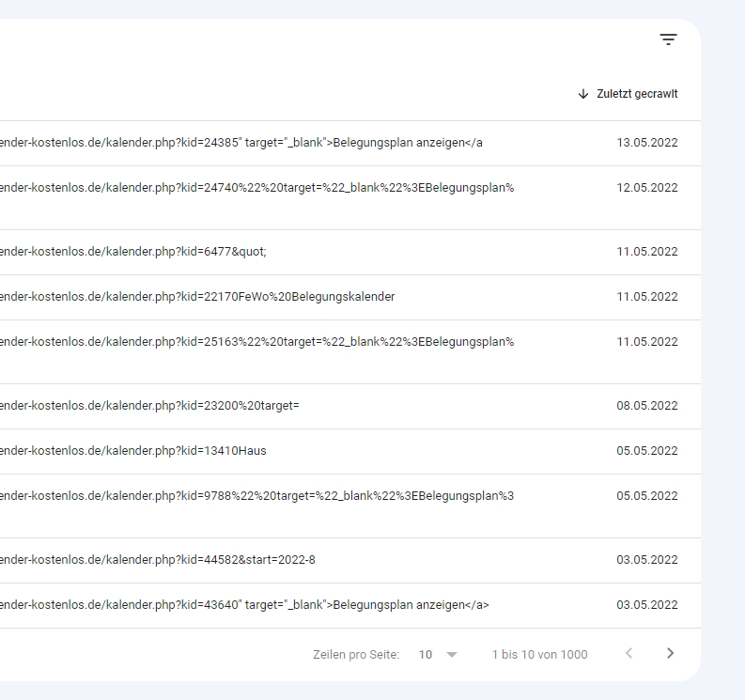Select the 08.05.2022 date cell

tap(646, 406)
